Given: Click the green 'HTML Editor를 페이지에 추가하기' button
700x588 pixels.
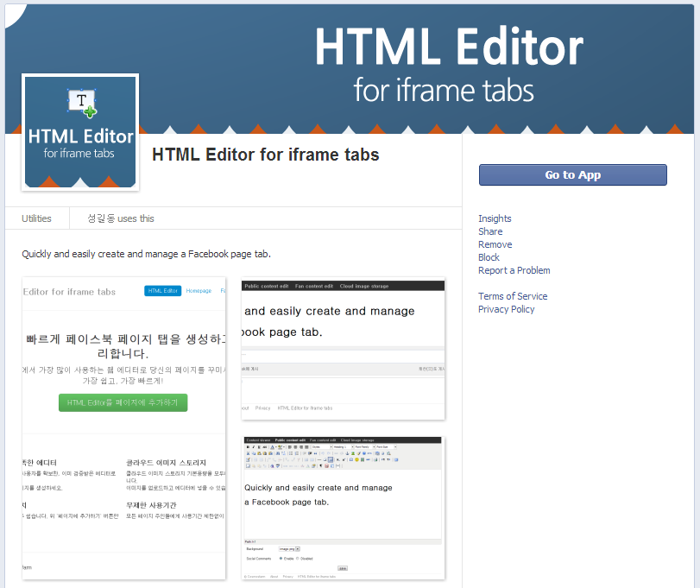Looking at the screenshot, I should [123, 402].
